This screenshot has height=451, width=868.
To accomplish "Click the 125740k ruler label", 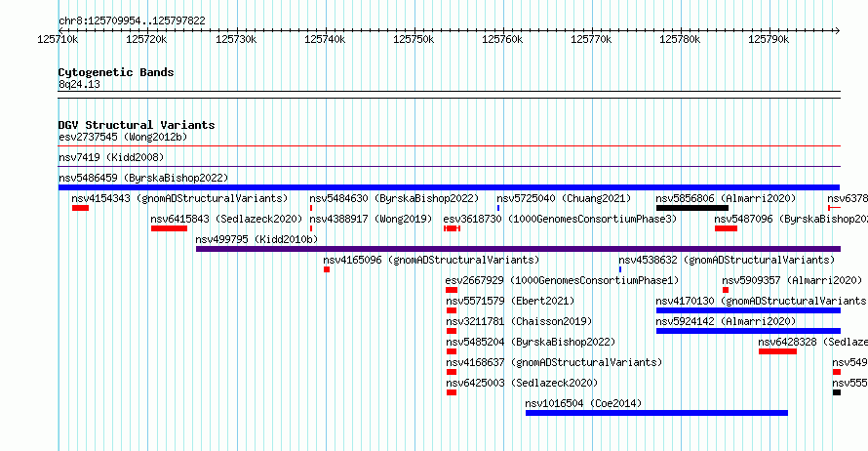I will point(325,39).
